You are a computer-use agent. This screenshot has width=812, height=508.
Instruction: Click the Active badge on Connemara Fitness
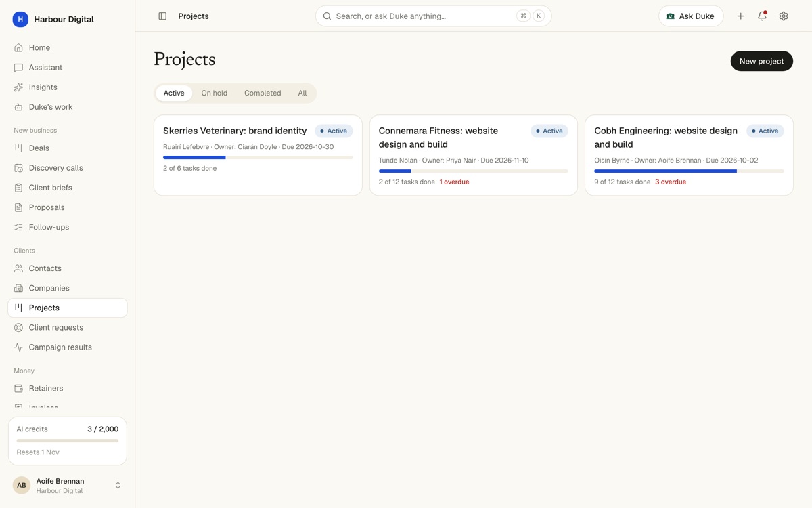pos(549,131)
